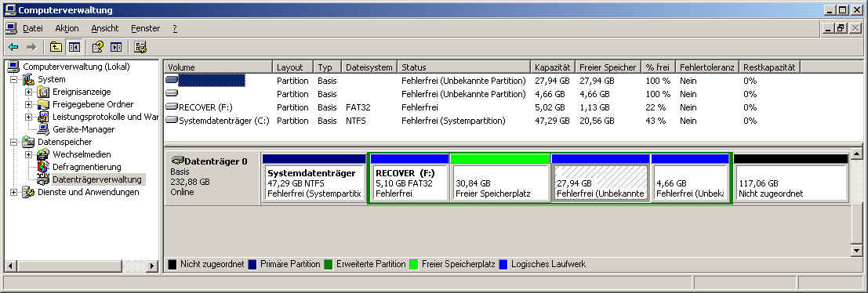This screenshot has width=868, height=293.
Task: Expand the Ereignisanzeige node
Action: [x=28, y=92]
